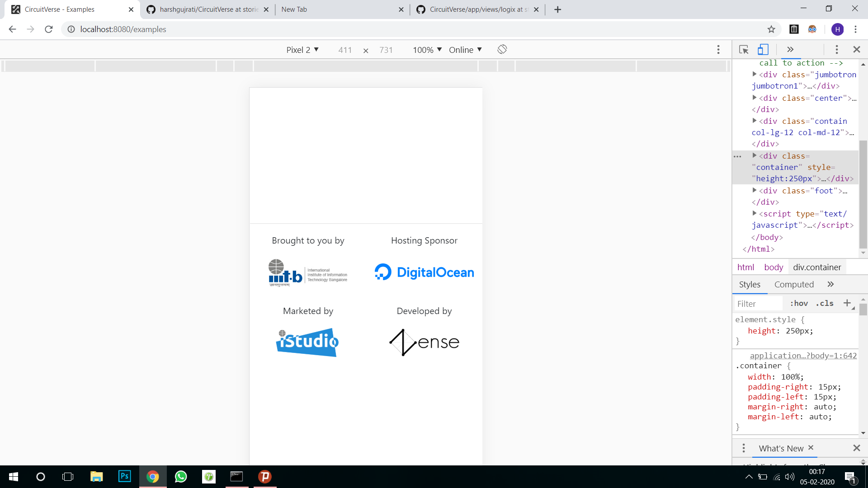Reload the localhost examples page

(x=48, y=29)
